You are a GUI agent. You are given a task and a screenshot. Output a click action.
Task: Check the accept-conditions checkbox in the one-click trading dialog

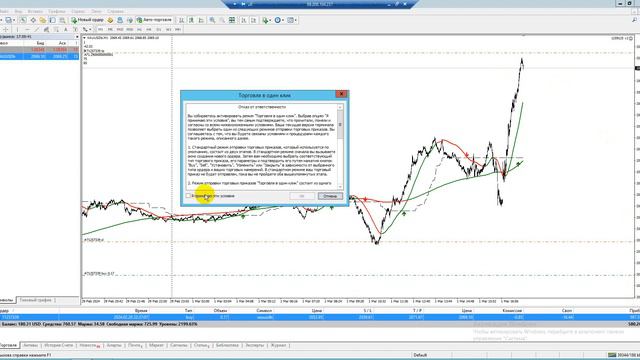point(188,196)
